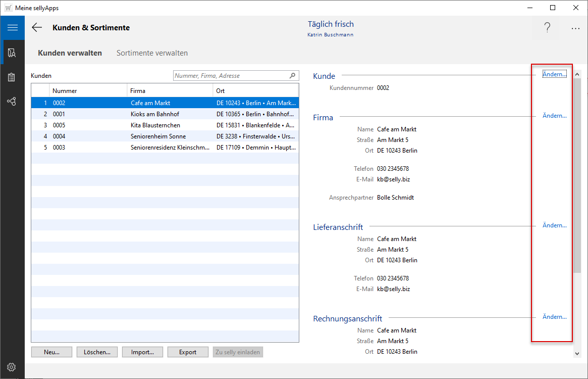Click scrollbar down arrow in details panel
Viewport: 588px width, 379px height.
pyautogui.click(x=577, y=354)
